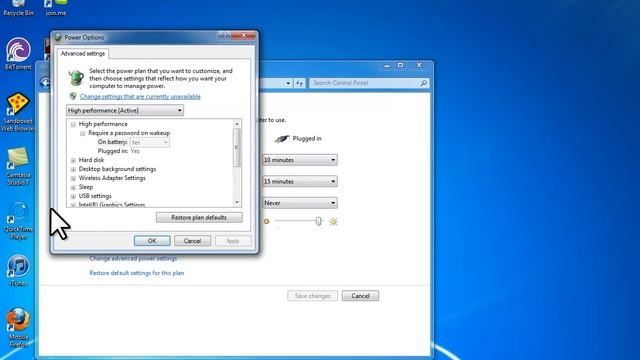Viewport: 640px width, 360px height.
Task: Confirm with the OK button
Action: click(x=152, y=241)
